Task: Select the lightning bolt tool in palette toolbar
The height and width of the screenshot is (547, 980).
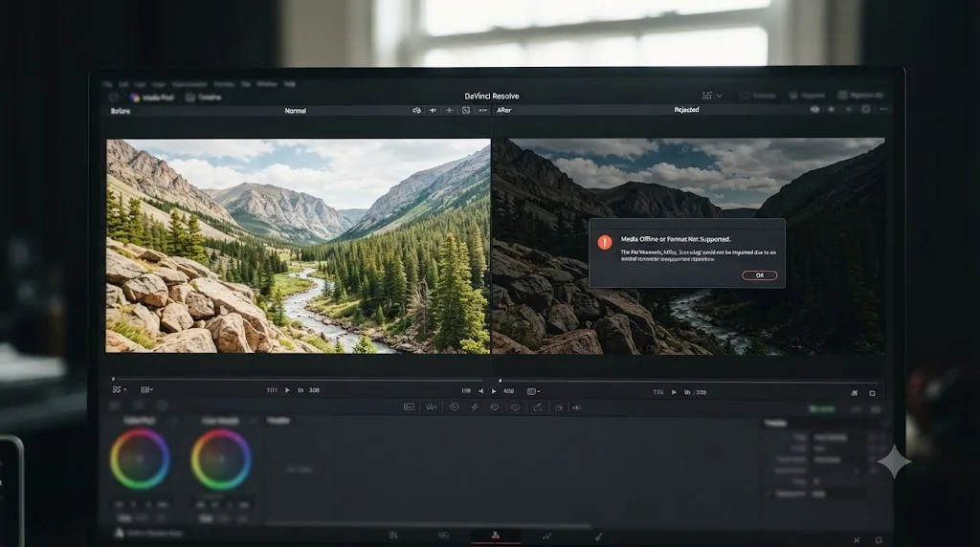Action: [475, 407]
